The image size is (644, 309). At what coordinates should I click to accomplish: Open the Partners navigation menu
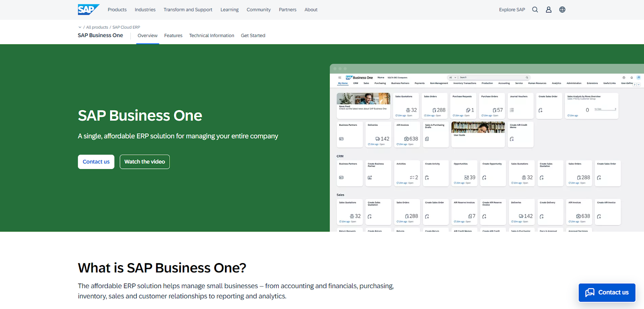pyautogui.click(x=287, y=10)
